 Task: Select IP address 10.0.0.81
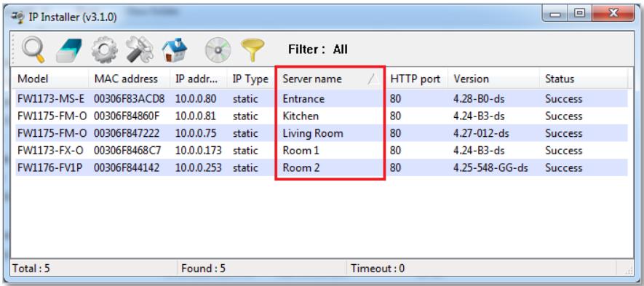tap(196, 116)
